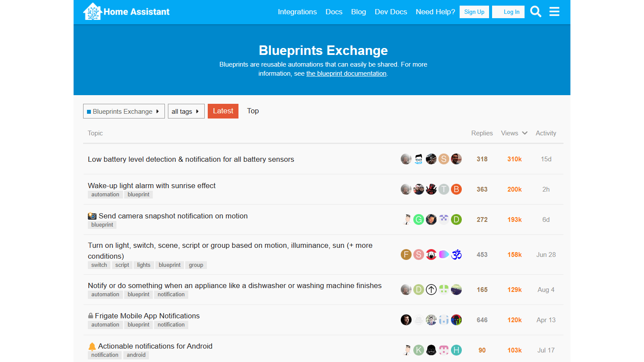Image resolution: width=644 pixels, height=362 pixels.
Task: Click Need Help? in the header
Action: tap(435, 12)
